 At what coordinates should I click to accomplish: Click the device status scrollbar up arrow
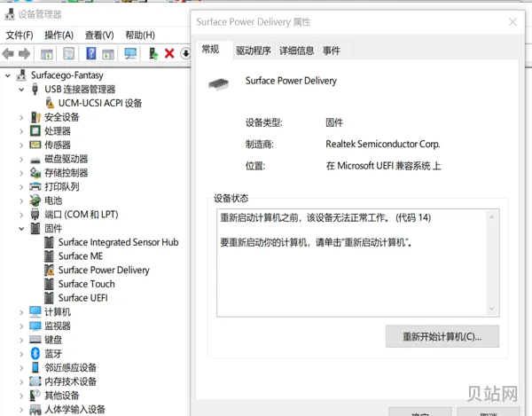coord(491,217)
